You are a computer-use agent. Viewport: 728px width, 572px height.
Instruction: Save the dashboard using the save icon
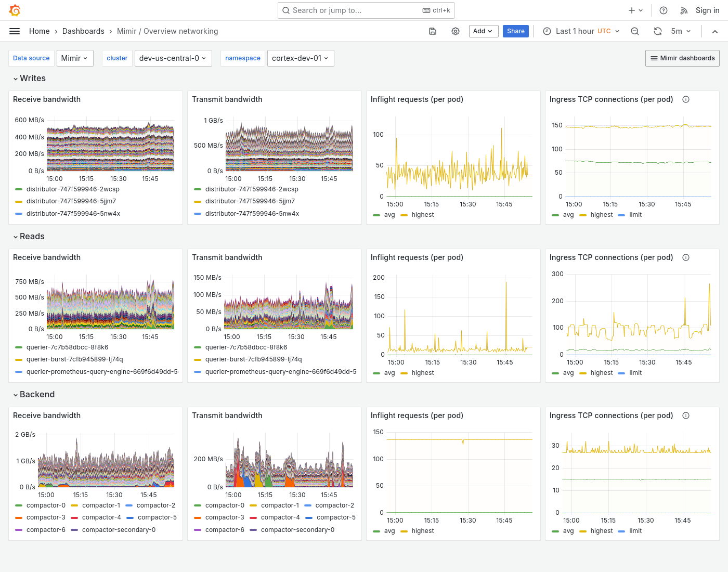point(433,31)
